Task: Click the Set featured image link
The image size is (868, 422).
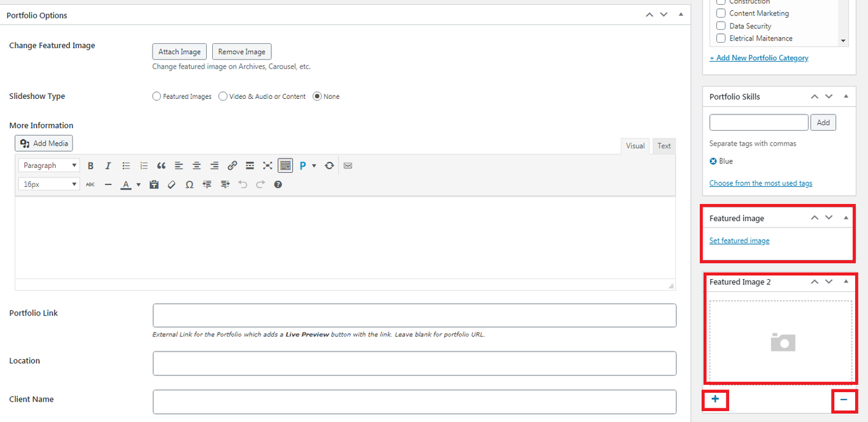Action: (x=739, y=240)
